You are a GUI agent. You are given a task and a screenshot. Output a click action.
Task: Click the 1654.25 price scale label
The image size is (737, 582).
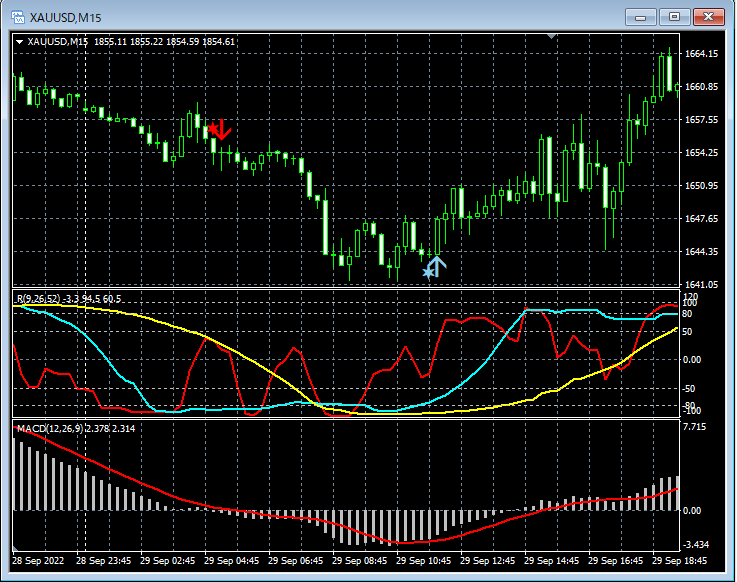coord(702,152)
